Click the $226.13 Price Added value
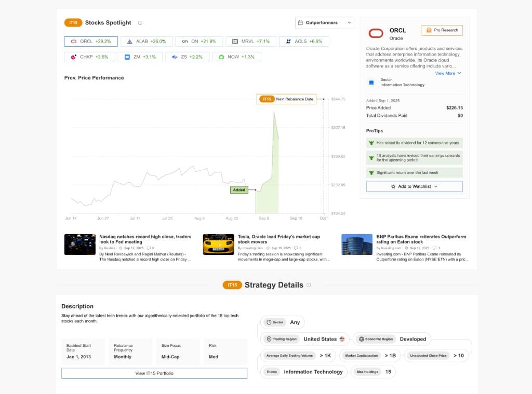This screenshot has height=394, width=532. click(454, 108)
